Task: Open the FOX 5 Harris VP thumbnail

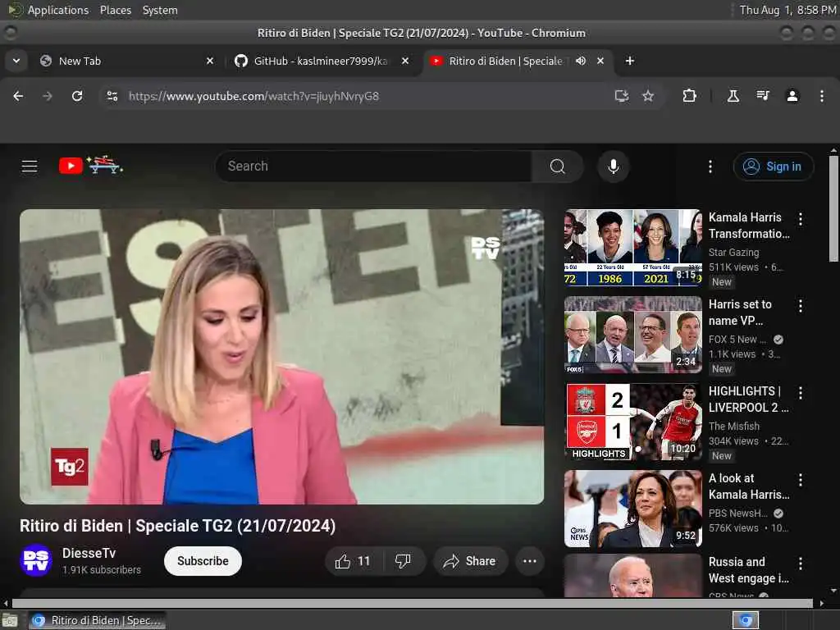Action: (x=632, y=335)
